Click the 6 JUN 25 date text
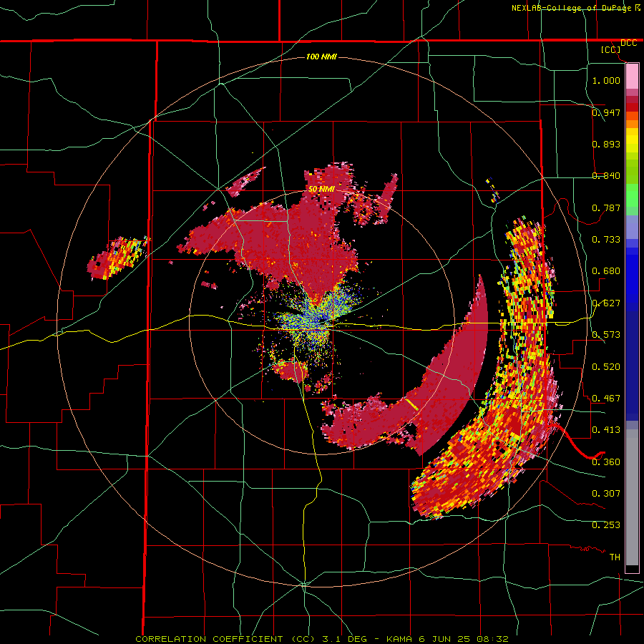 pyautogui.click(x=446, y=639)
